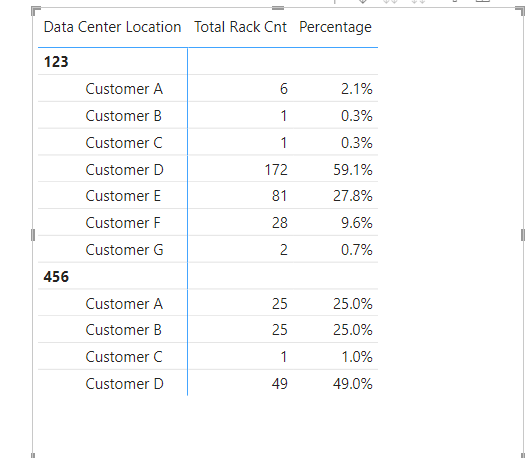The height and width of the screenshot is (458, 527).
Task: Sort by the Total Rack Cnt header
Action: coord(240,27)
